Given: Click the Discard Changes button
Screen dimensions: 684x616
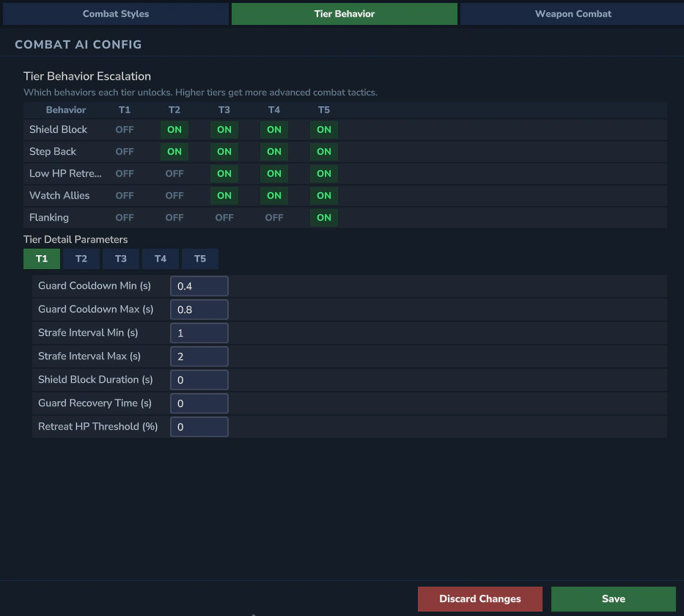Looking at the screenshot, I should tap(479, 598).
